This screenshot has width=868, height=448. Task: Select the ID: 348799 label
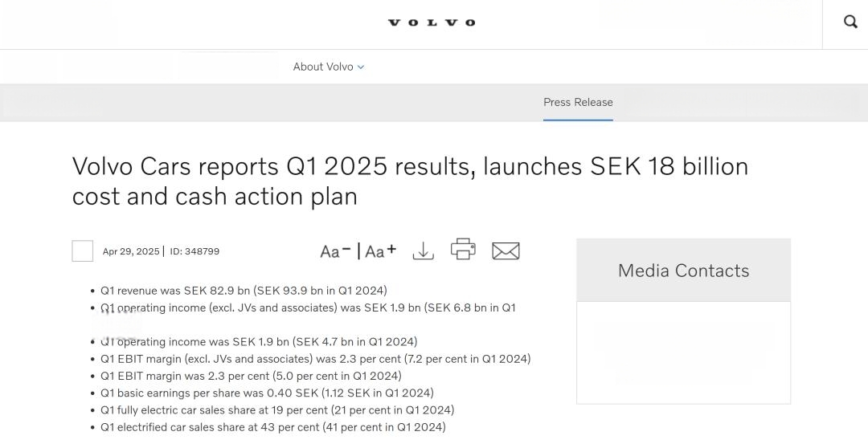194,251
